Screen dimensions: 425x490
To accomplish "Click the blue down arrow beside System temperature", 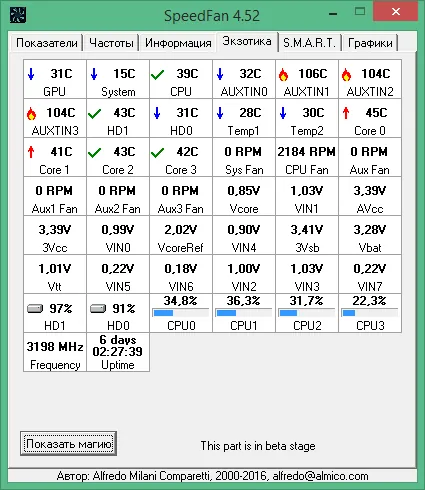I will click(94, 74).
